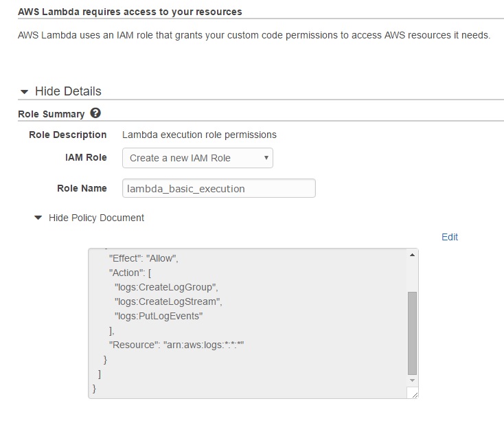This screenshot has height=423, width=504.
Task: Collapse the Hide Policy Document triangle
Action: [38, 218]
